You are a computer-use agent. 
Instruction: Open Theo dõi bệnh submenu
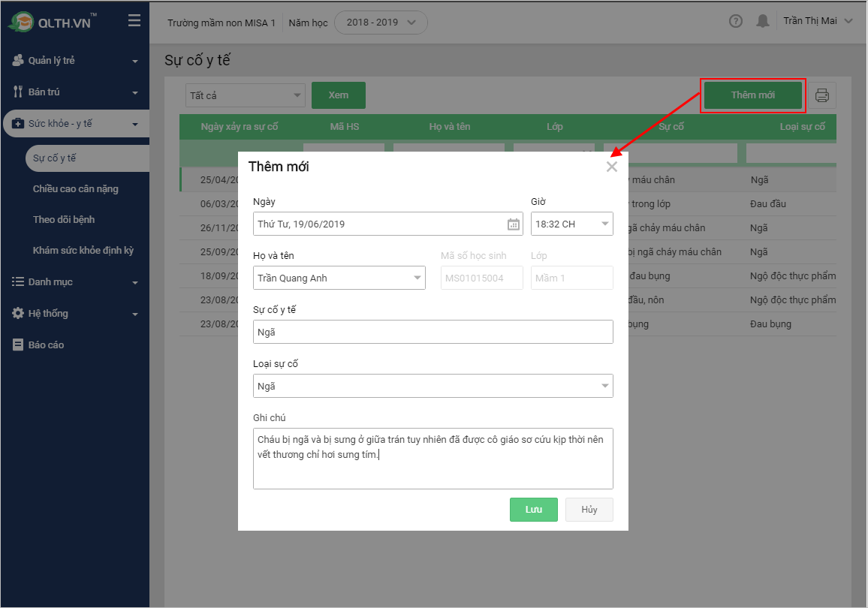pos(64,220)
